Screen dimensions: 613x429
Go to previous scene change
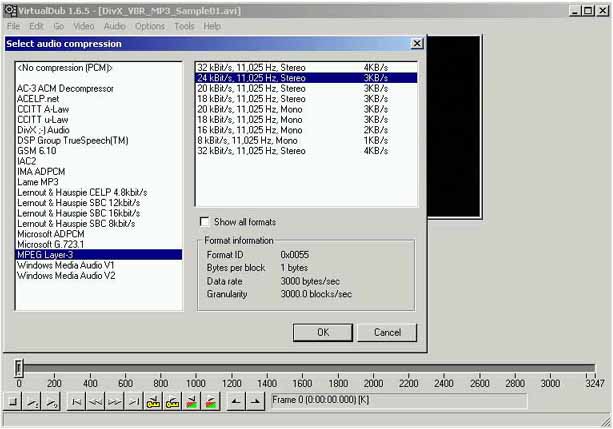click(x=192, y=402)
